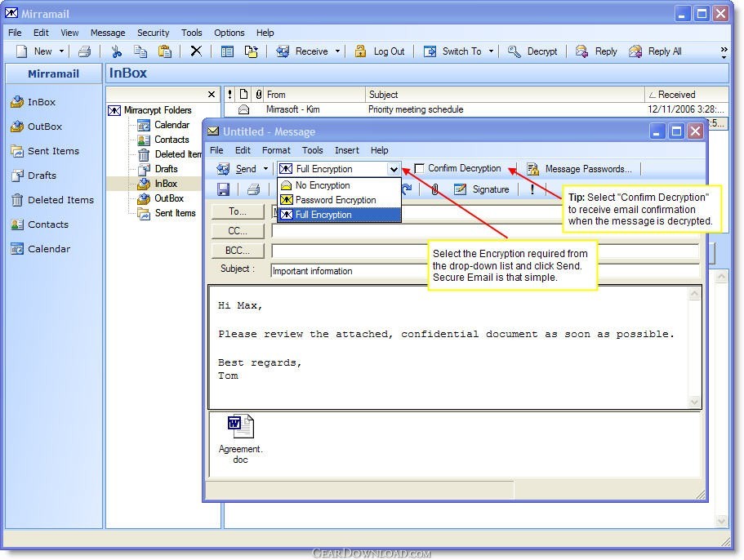744x560 pixels.
Task: Select Drafts in the folder tree
Action: [x=158, y=169]
